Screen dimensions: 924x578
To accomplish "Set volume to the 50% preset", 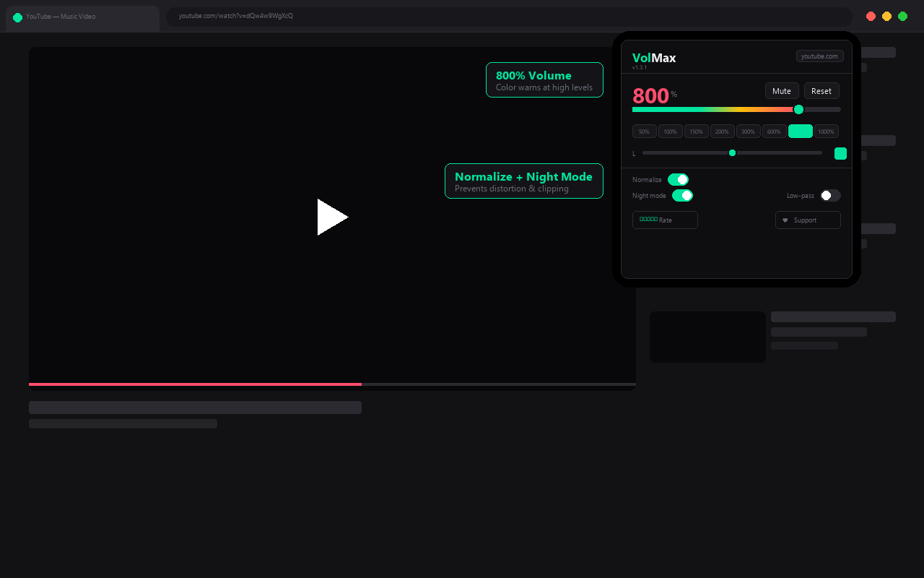I will 645,131.
